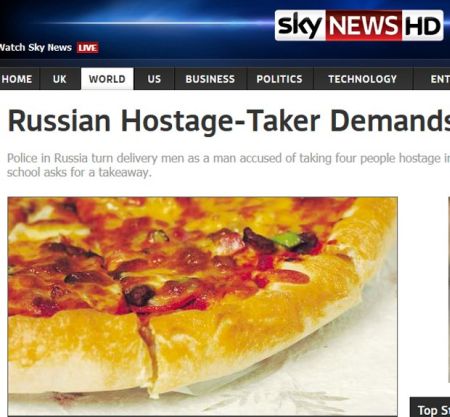The width and height of the screenshot is (450, 417).
Task: Click the Russian Hostage-Taker headline
Action: click(229, 121)
